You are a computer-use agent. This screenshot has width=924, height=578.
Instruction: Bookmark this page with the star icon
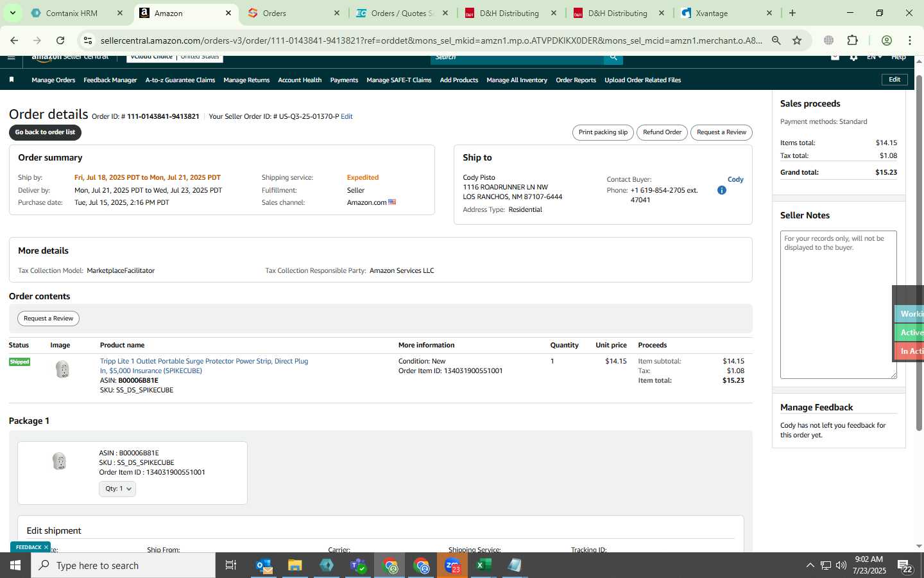click(797, 40)
